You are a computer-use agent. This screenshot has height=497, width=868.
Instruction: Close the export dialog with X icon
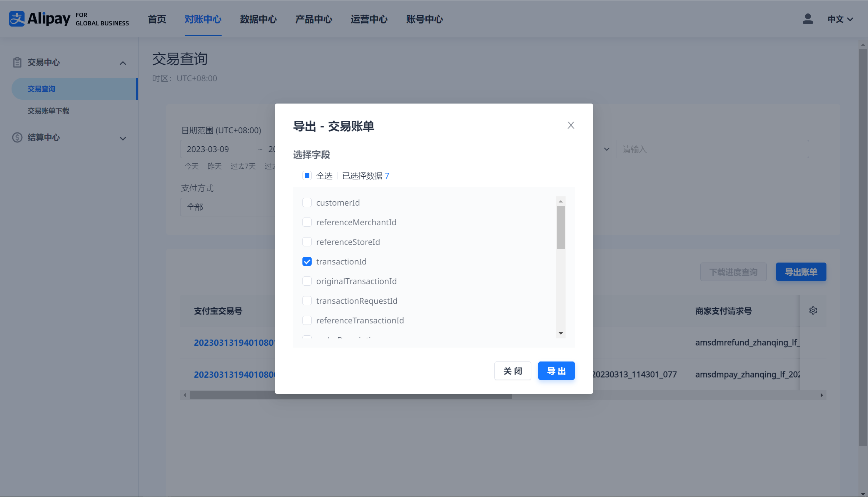[x=571, y=125]
